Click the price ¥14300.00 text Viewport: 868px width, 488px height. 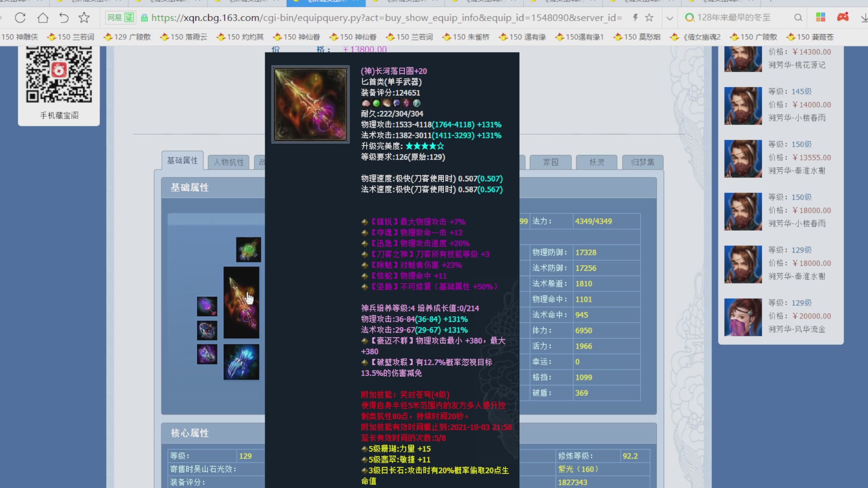coord(811,52)
